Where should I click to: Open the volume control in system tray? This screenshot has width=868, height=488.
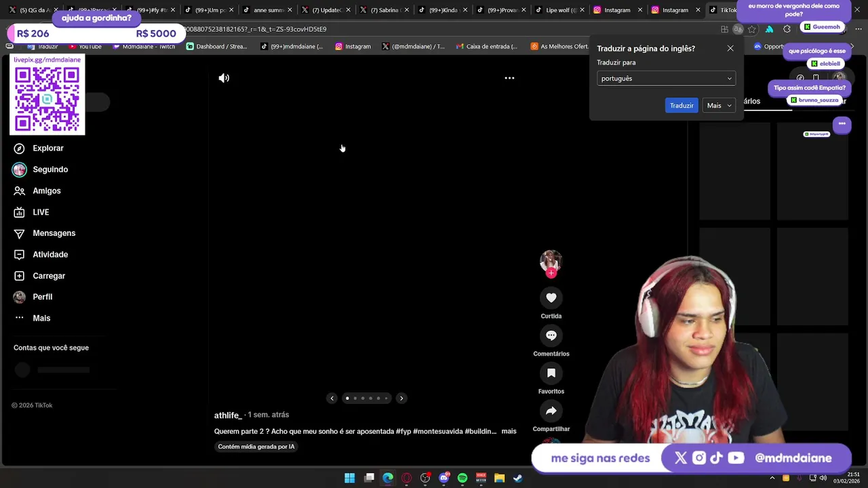[823, 478]
